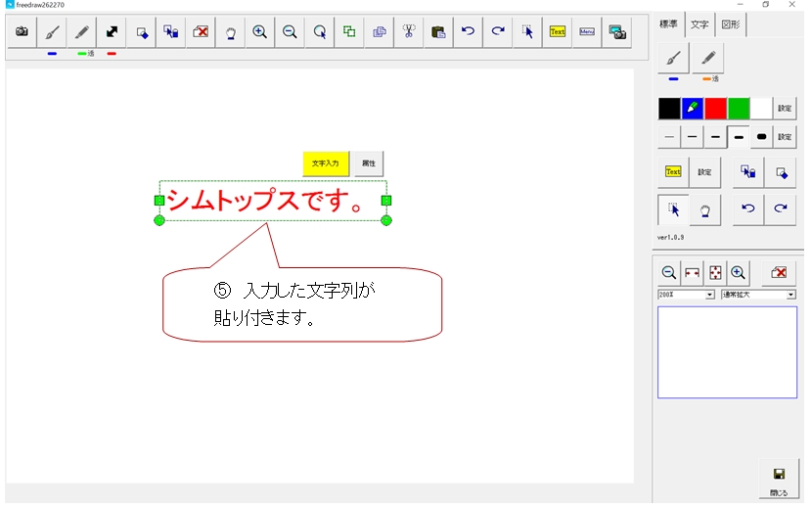
Task: Click bottom-right green circle handle of text box
Action: tap(386, 221)
